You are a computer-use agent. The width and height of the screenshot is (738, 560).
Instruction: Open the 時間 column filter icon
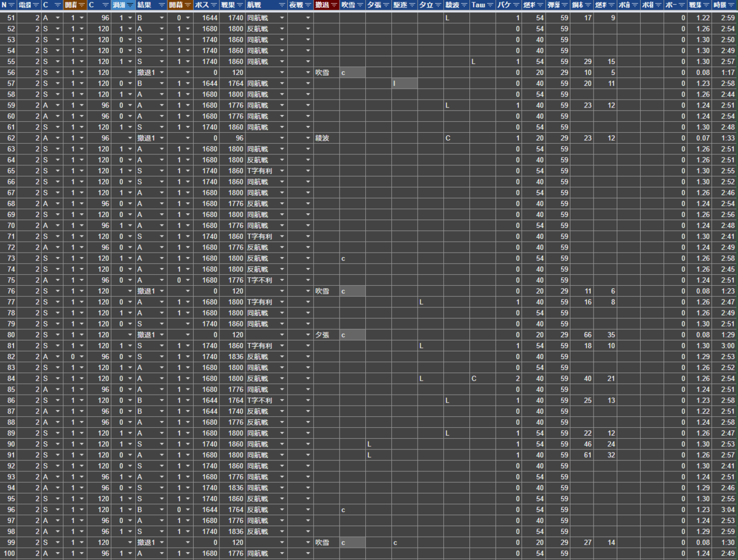pos(732,5)
